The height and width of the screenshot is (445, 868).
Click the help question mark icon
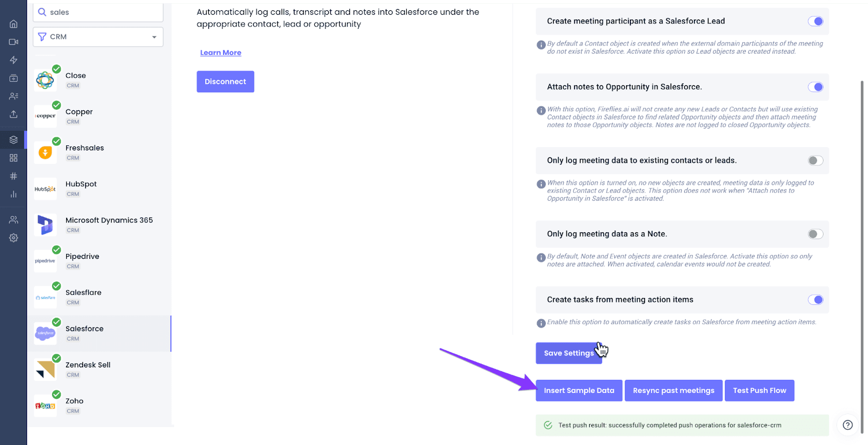click(848, 425)
